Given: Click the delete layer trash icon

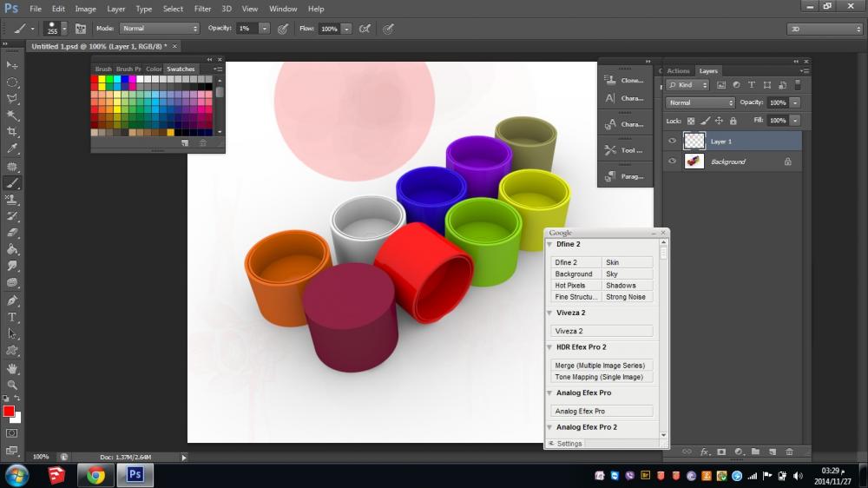Looking at the screenshot, I should (789, 452).
